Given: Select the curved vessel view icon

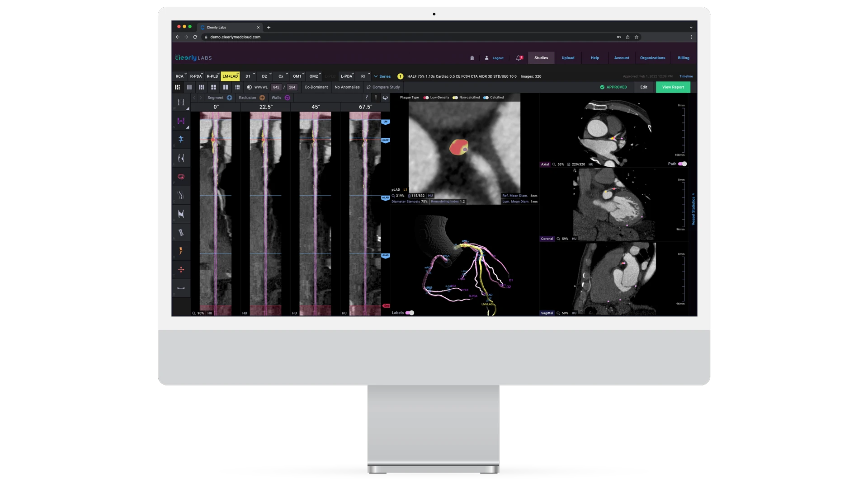Looking at the screenshot, I should pyautogui.click(x=367, y=98).
